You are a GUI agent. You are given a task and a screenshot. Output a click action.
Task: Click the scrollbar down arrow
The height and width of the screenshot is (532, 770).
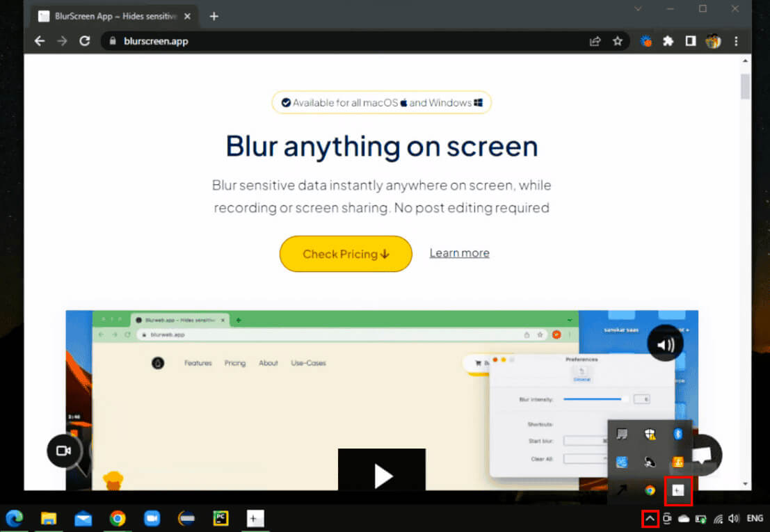(745, 484)
